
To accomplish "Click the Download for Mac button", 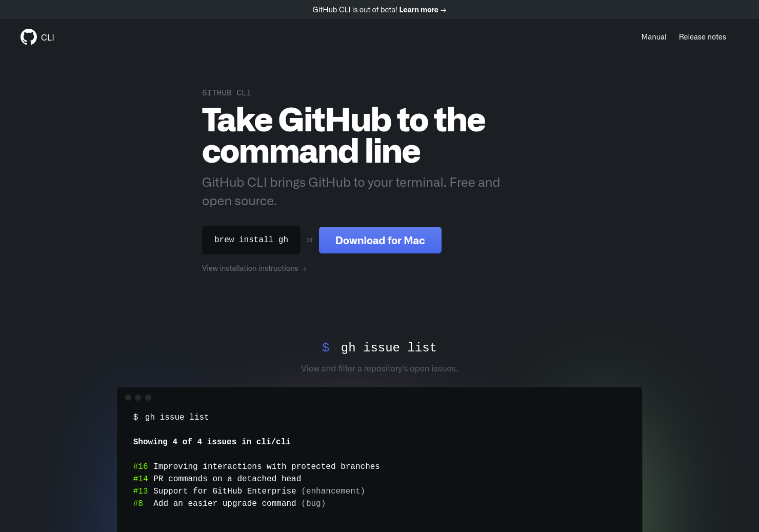I will point(380,240).
